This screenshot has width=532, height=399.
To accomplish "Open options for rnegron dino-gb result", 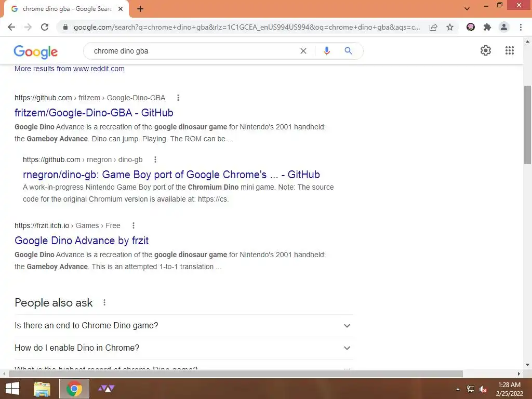I will 155,159.
